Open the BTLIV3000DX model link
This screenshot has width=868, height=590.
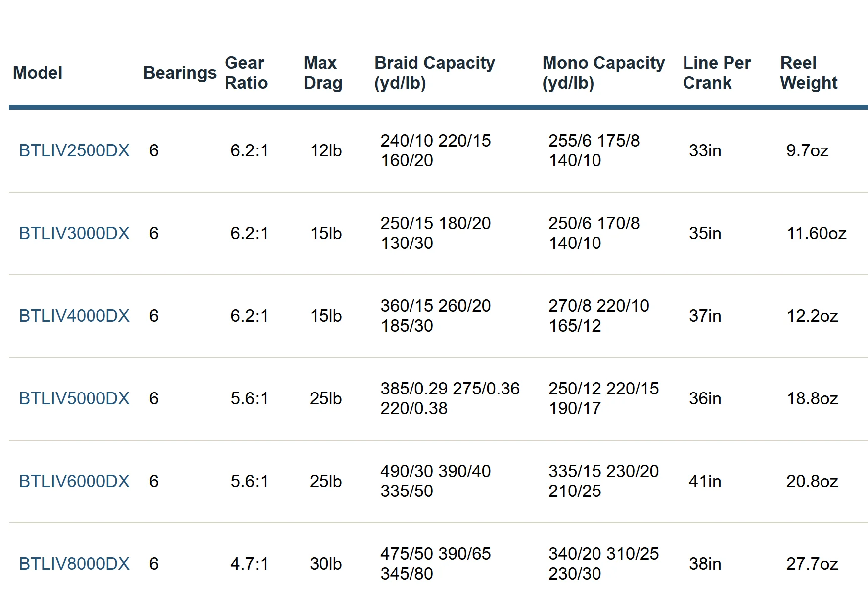[x=74, y=233]
